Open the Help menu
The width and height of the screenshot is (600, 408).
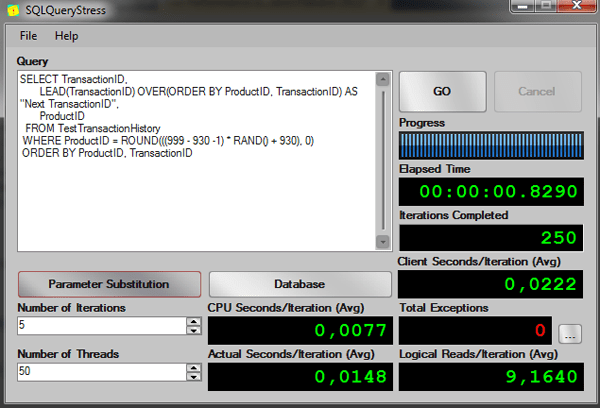tap(66, 36)
